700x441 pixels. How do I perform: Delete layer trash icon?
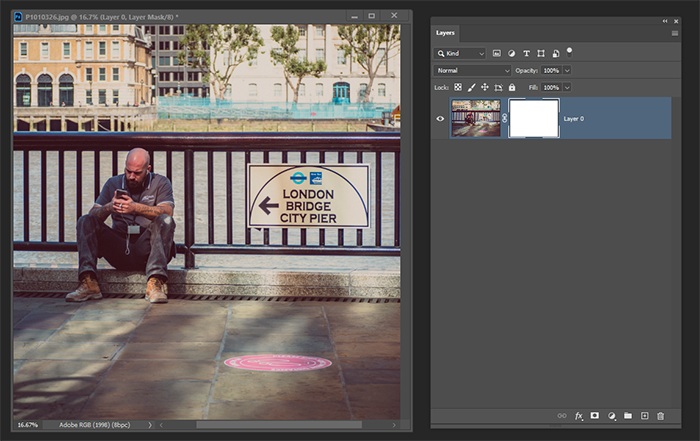pyautogui.click(x=661, y=416)
